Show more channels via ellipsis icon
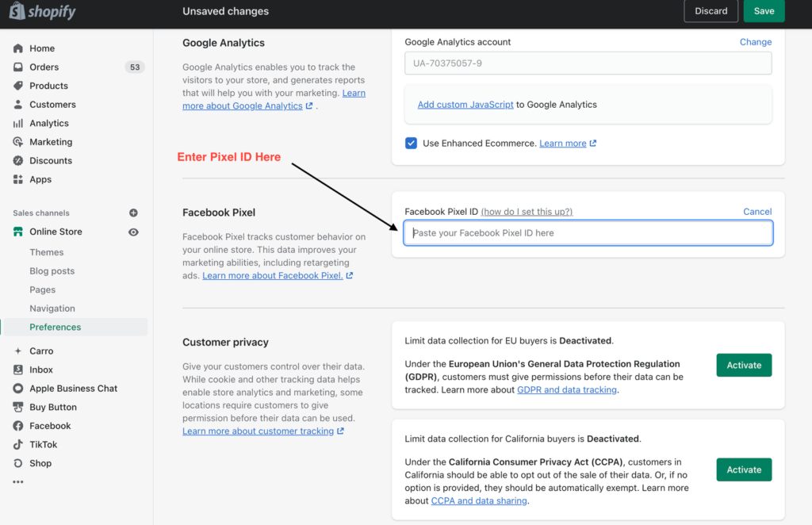 18,482
